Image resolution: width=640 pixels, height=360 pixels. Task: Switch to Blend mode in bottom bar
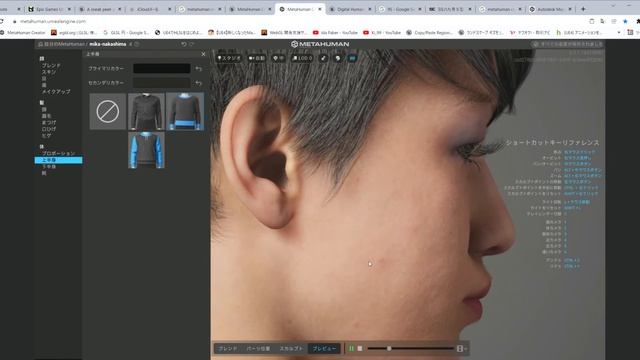(x=227, y=349)
